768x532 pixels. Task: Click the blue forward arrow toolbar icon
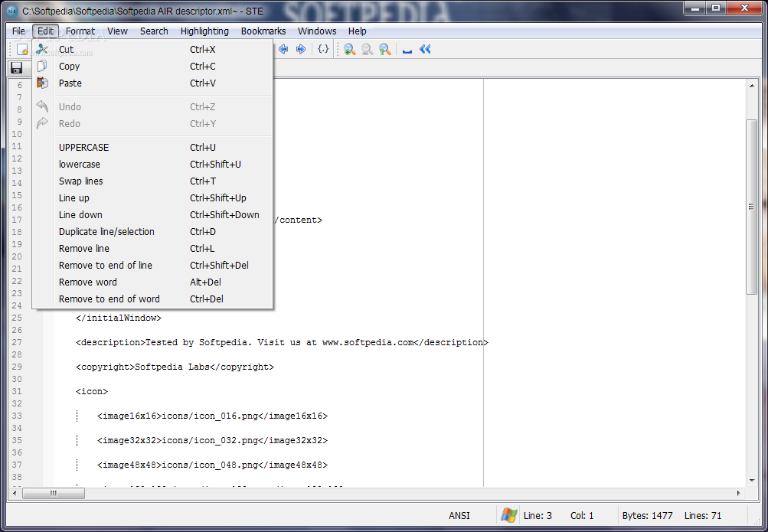click(x=301, y=49)
